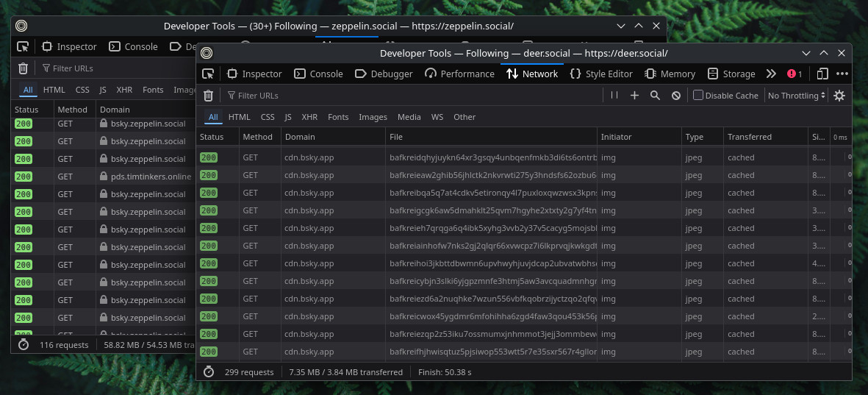Click the red error count indicator
This screenshot has height=395, width=868.
pyautogui.click(x=795, y=74)
